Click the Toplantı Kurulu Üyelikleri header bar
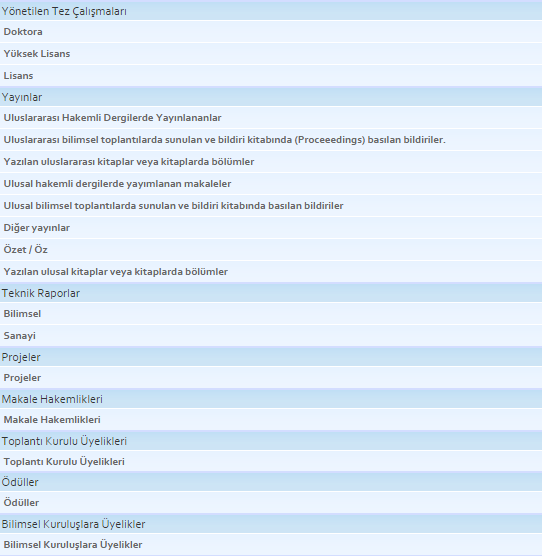This screenshot has height=556, width=542. tap(271, 441)
